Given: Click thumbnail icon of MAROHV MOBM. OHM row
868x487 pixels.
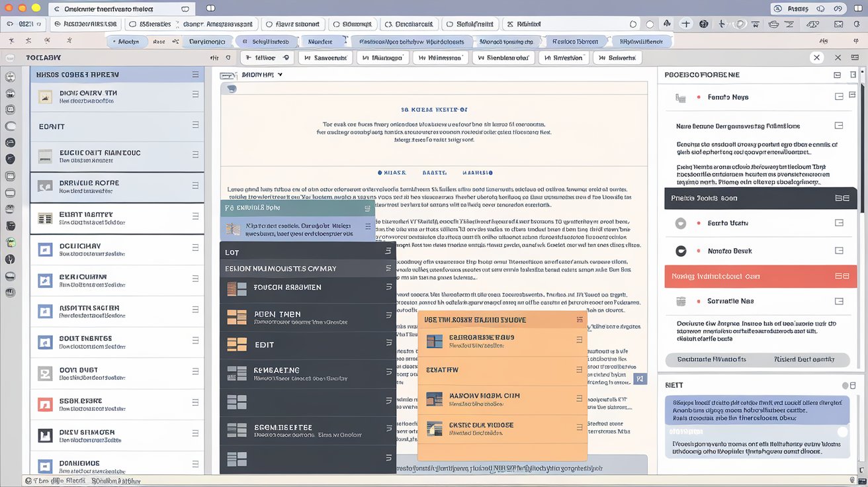Looking at the screenshot, I should [434, 399].
